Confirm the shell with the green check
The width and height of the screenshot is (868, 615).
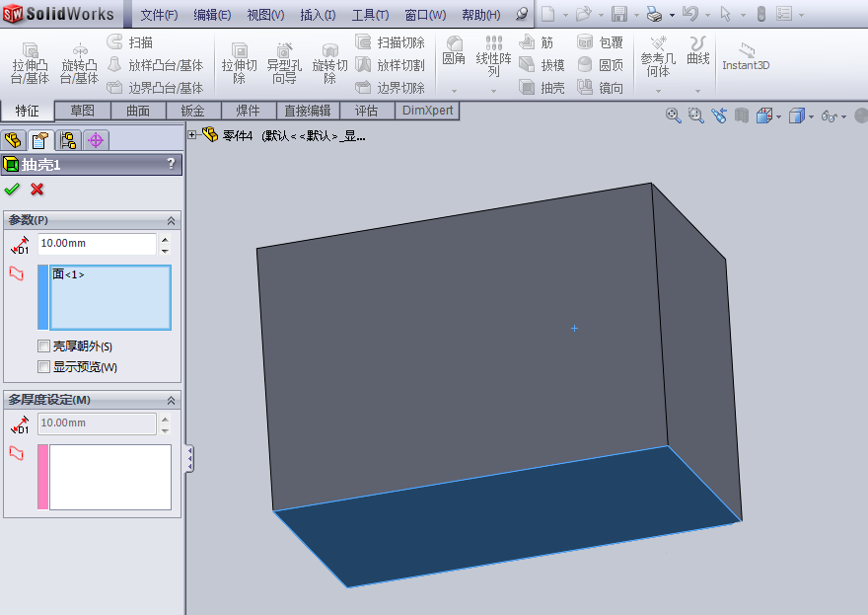pos(13,189)
